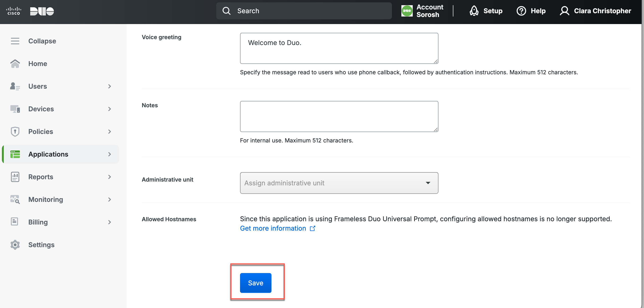Click the Setup rocket icon
644x308 pixels.
(474, 11)
